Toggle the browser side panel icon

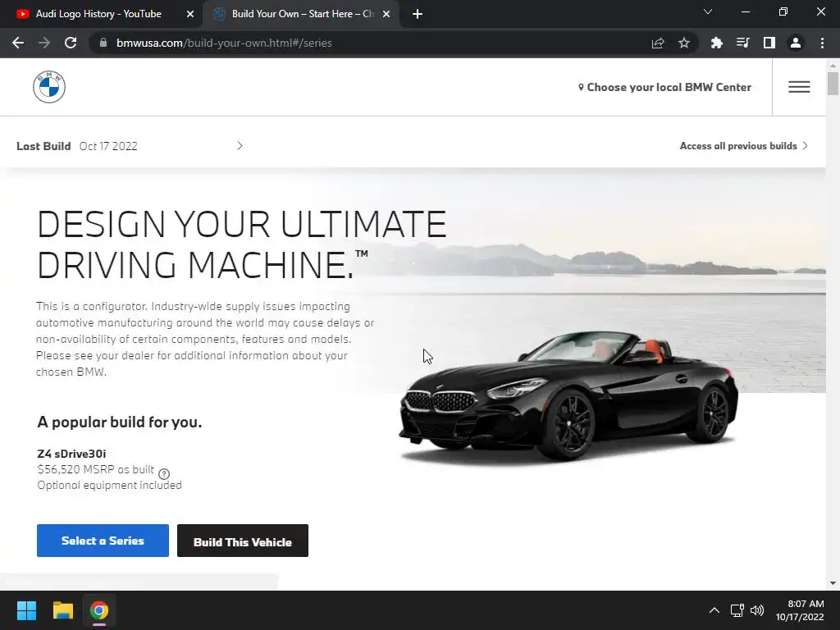pyautogui.click(x=769, y=43)
